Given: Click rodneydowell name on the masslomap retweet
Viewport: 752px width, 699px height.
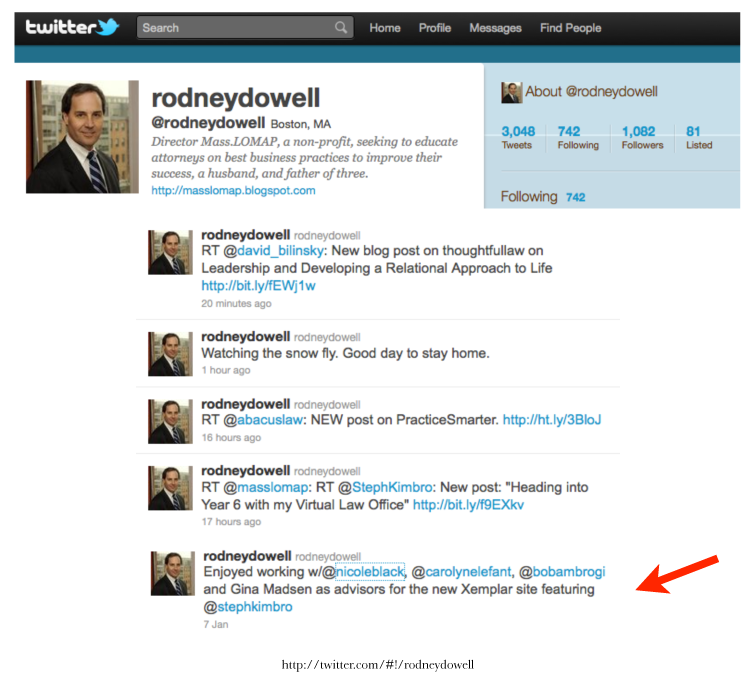Looking at the screenshot, I should [246, 471].
